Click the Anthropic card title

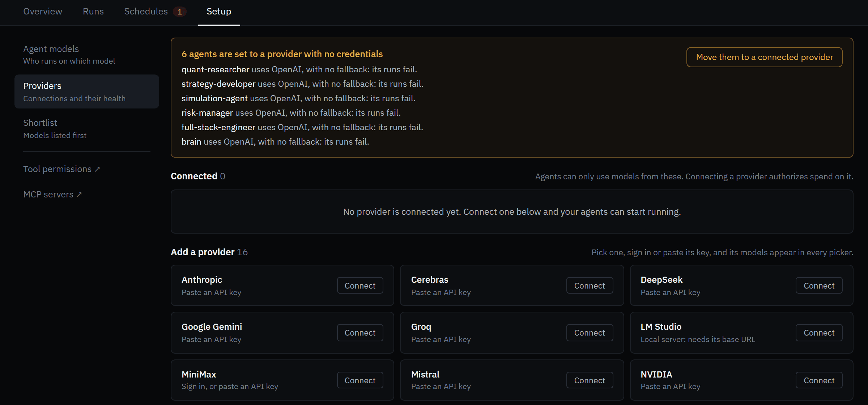point(202,280)
